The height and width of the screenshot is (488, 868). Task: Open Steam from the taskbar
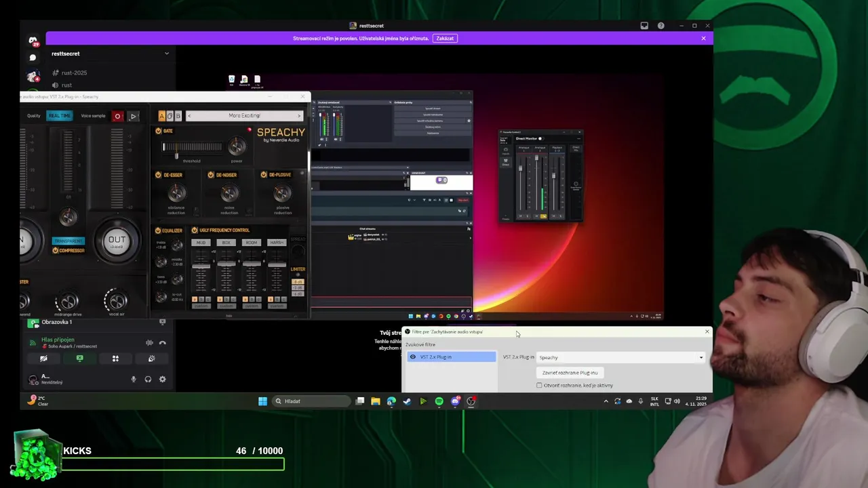[x=407, y=401]
